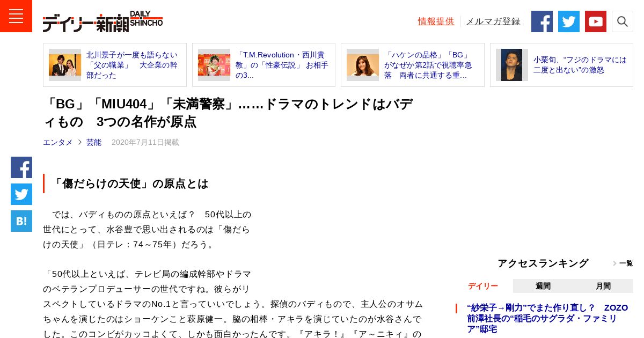The height and width of the screenshot is (338, 644).
Task: Select the 週間 ranking tab
Action: pos(543,286)
